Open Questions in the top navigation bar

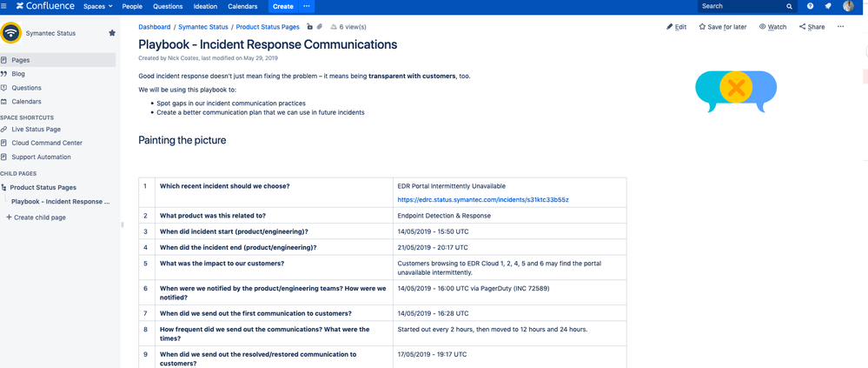point(168,7)
